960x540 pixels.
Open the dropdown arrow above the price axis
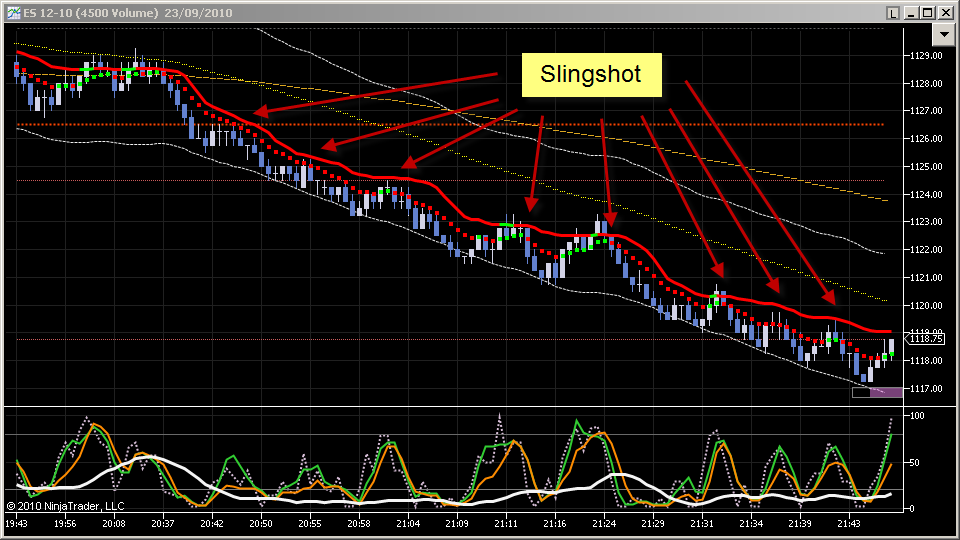coord(944,35)
